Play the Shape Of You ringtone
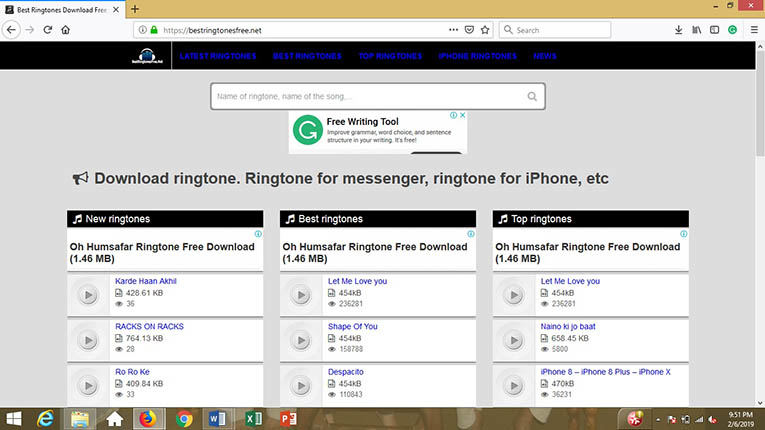 300,340
